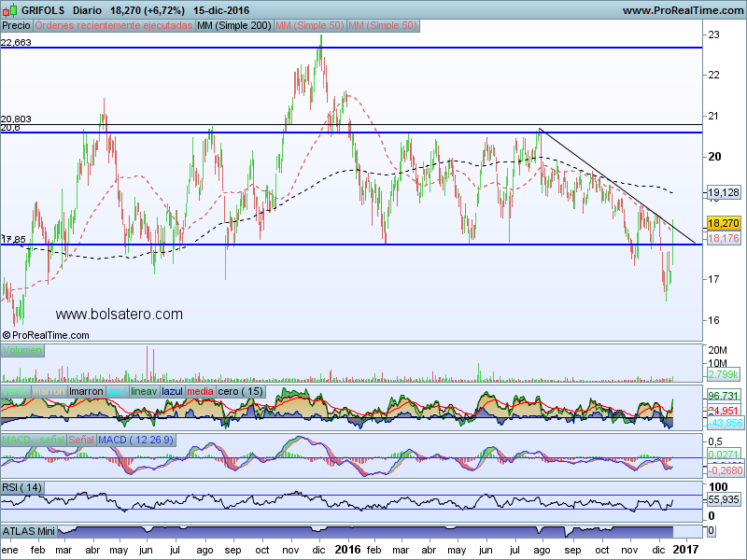
Task: Select the GRIFOLS ticker name
Action: (x=42, y=9)
